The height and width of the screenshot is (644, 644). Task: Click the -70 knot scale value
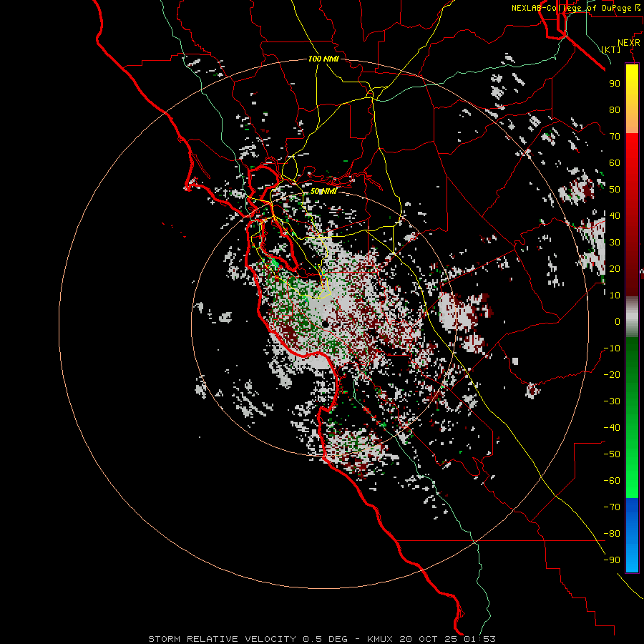click(612, 507)
